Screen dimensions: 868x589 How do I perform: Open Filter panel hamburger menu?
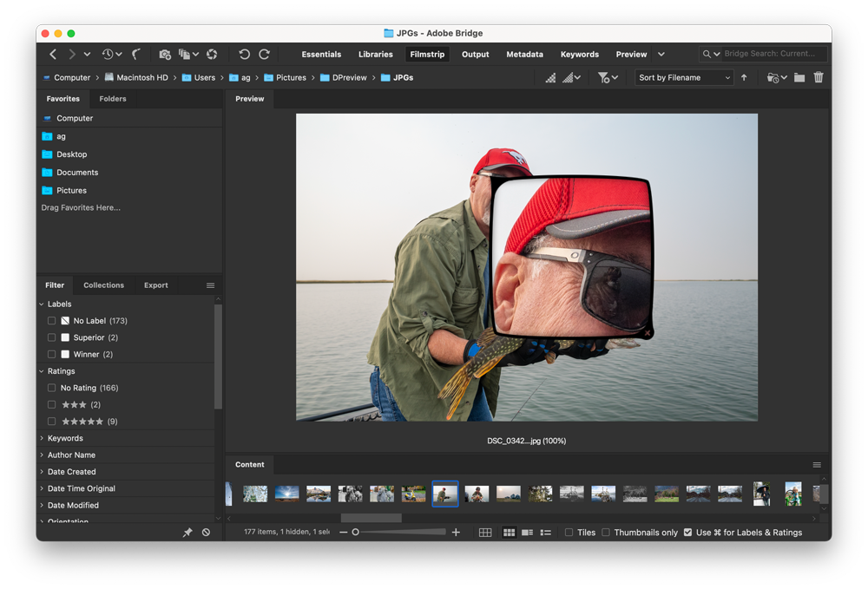(210, 285)
